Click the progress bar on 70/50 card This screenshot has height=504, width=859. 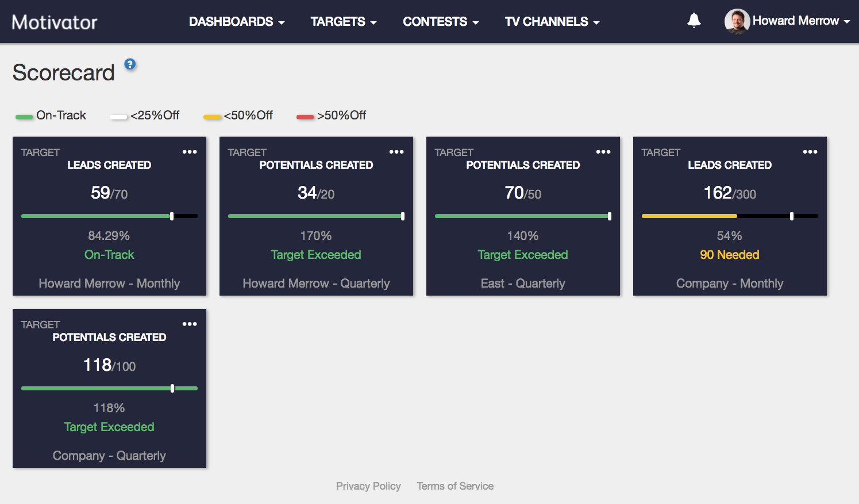tap(523, 216)
